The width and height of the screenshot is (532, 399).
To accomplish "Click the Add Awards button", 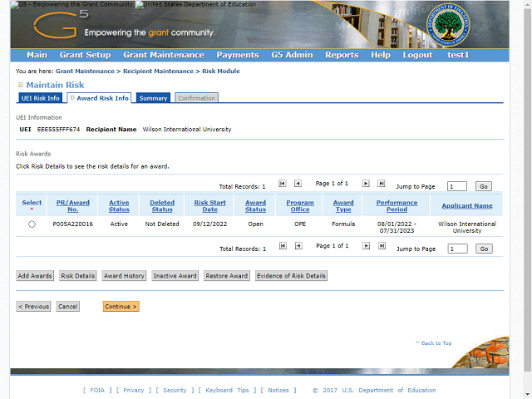I will pyautogui.click(x=35, y=276).
